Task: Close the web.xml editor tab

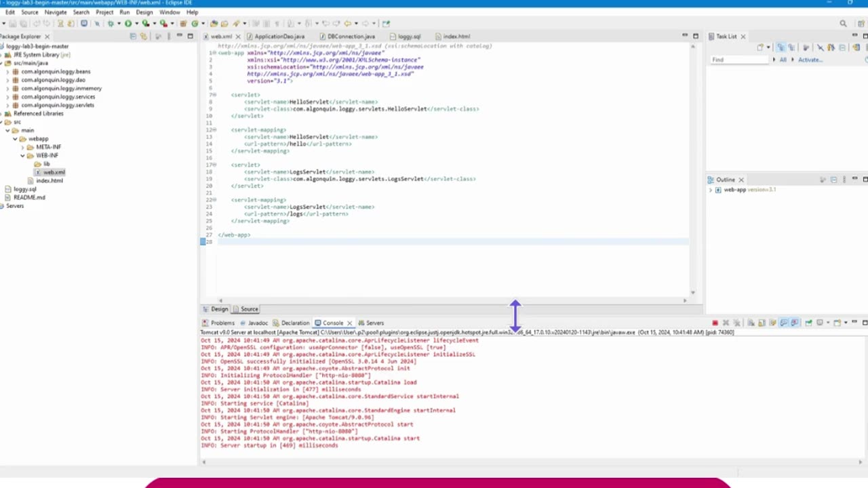Action: tap(238, 37)
